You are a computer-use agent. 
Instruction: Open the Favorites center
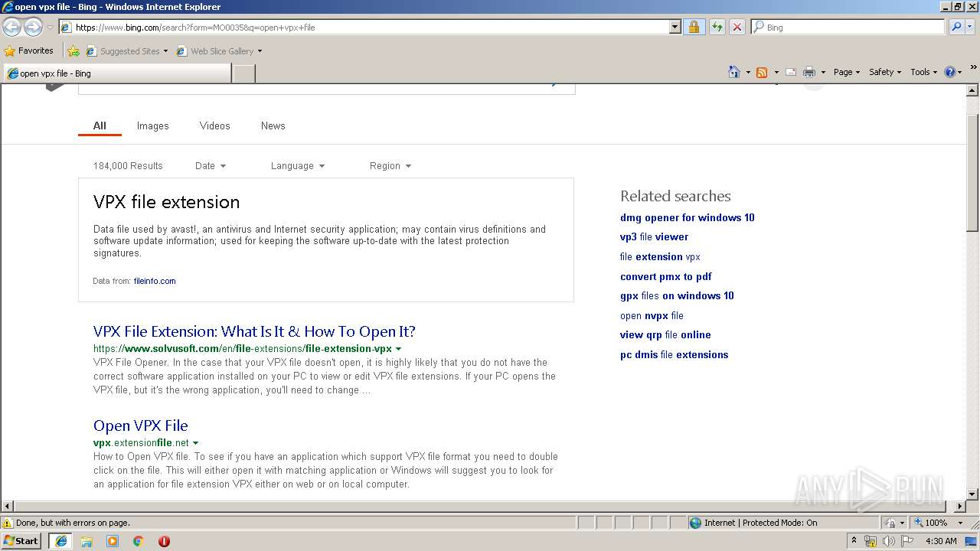29,51
